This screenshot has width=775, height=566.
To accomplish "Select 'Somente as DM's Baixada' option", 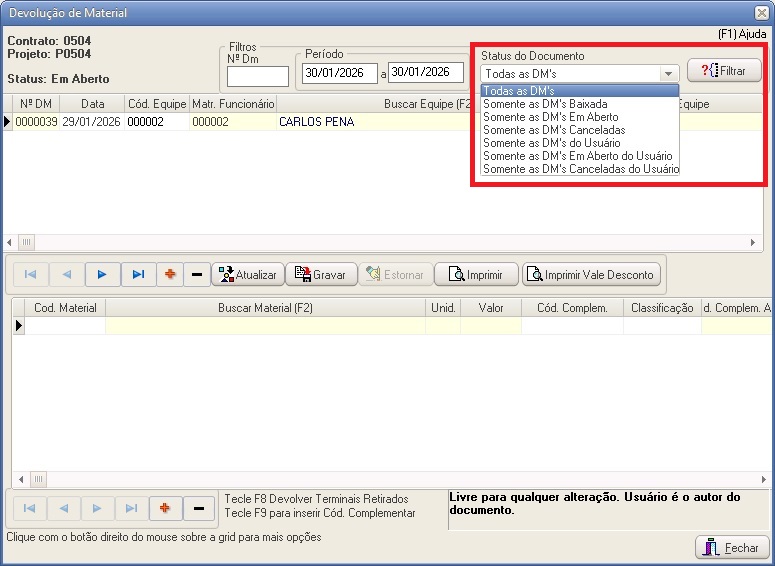I will (545, 104).
